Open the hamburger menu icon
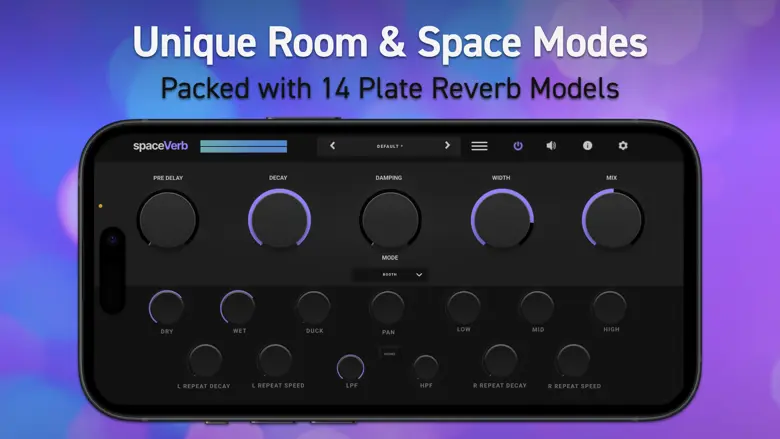The height and width of the screenshot is (439, 780). pyautogui.click(x=480, y=146)
